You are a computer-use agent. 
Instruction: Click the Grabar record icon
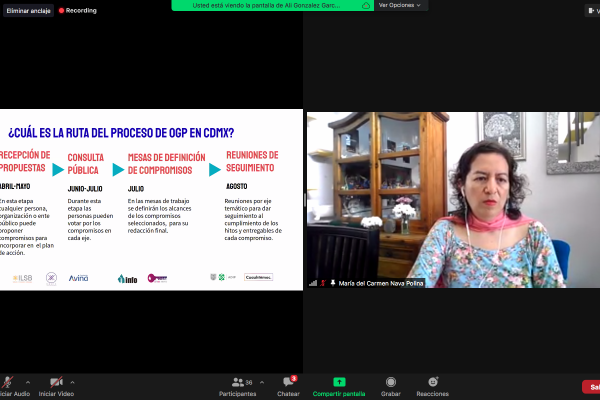point(391,382)
